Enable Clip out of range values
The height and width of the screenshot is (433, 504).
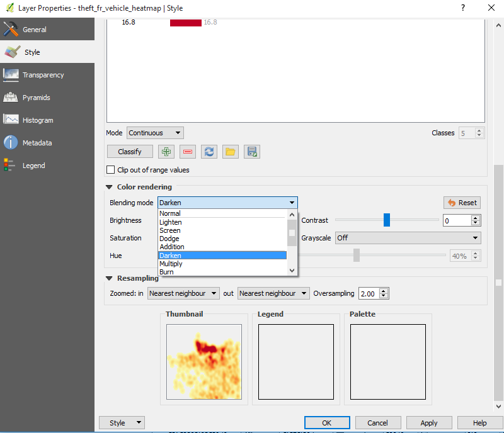tap(112, 170)
